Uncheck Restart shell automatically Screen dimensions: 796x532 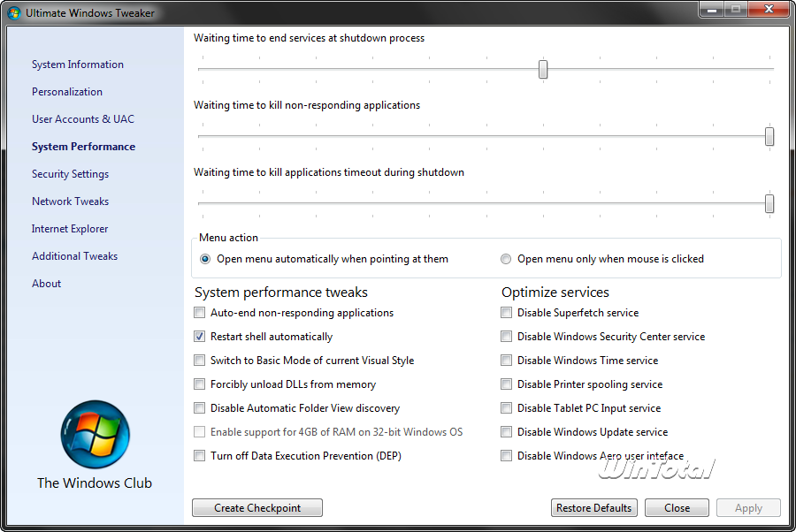pyautogui.click(x=200, y=337)
